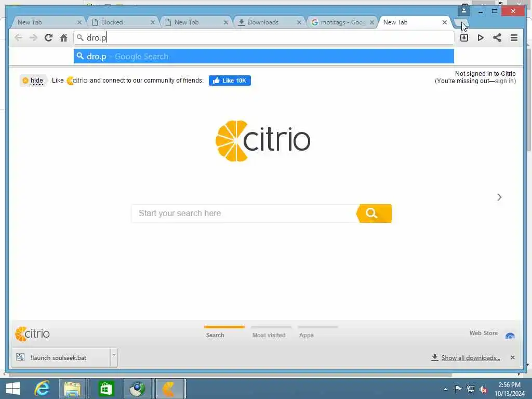
Task: Click the share toolbar icon
Action: tap(497, 37)
